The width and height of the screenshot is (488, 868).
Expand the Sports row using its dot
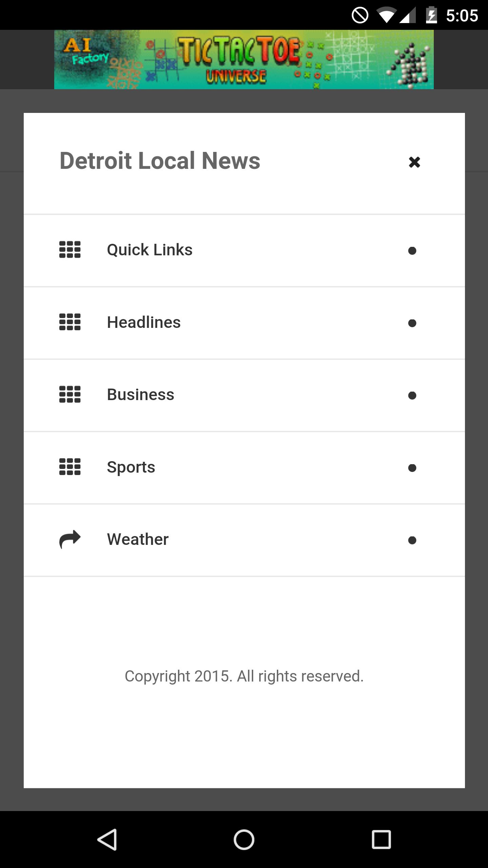(412, 468)
